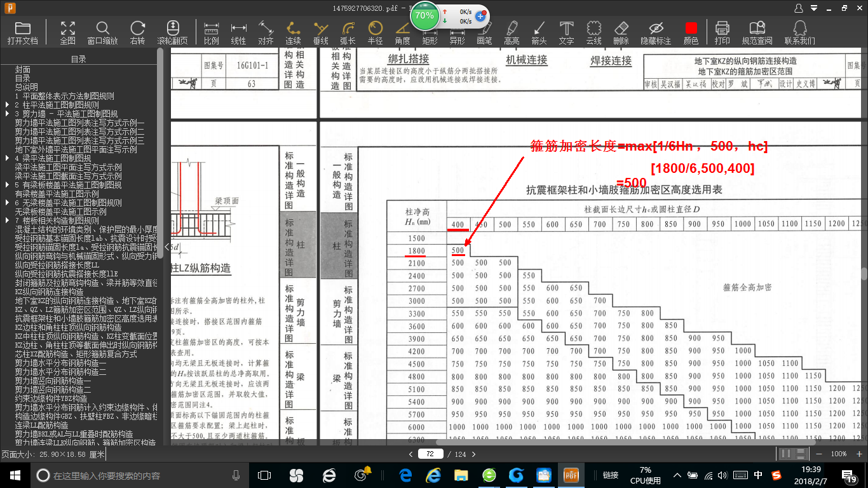Select the 线性 linear measurement tool
The width and height of the screenshot is (868, 488).
(239, 33)
